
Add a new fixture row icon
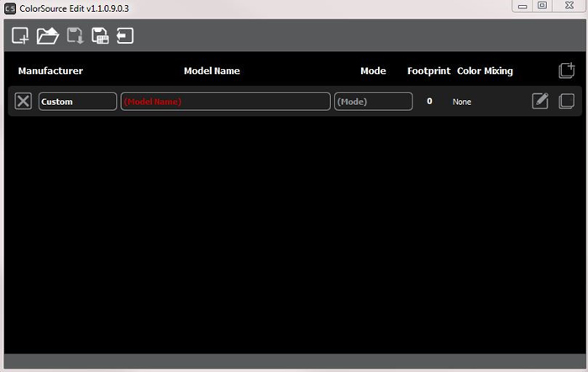pos(566,71)
